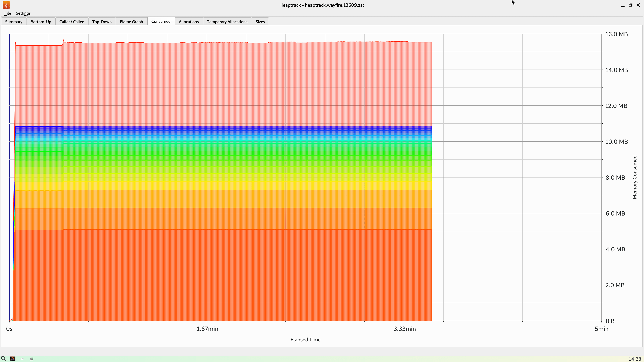Image resolution: width=644 pixels, height=362 pixels.
Task: Open search from the taskbar
Action: 3,359
